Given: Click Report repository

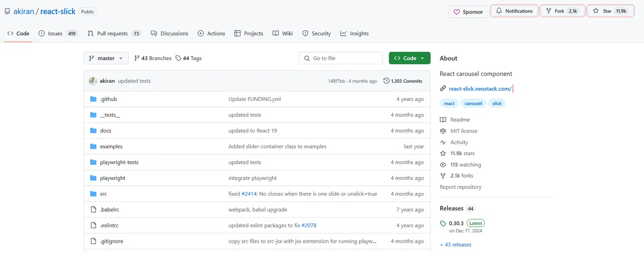Looking at the screenshot, I should [460, 187].
